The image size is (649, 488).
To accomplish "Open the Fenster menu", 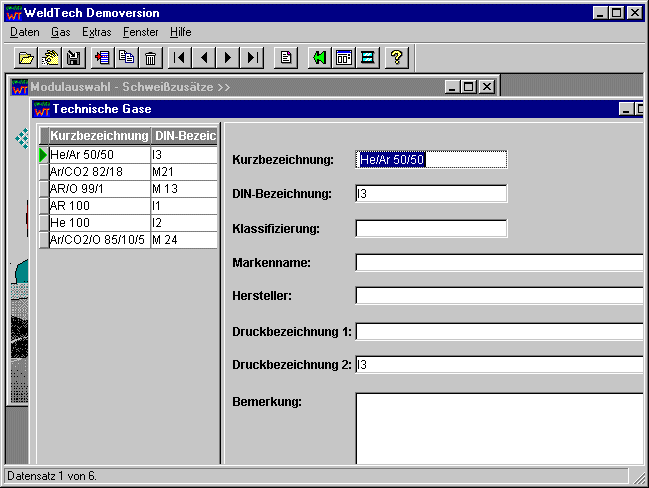I will pyautogui.click(x=140, y=32).
